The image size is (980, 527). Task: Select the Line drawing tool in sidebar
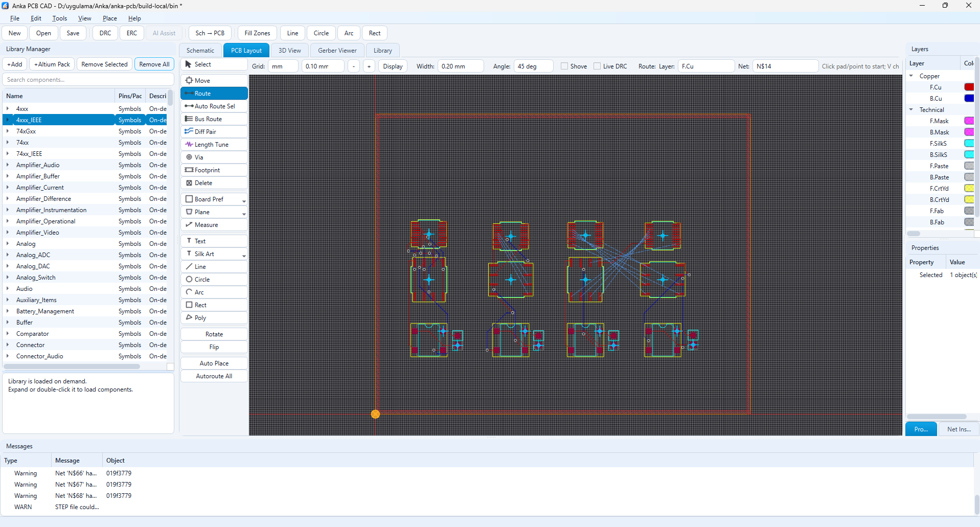(x=214, y=267)
